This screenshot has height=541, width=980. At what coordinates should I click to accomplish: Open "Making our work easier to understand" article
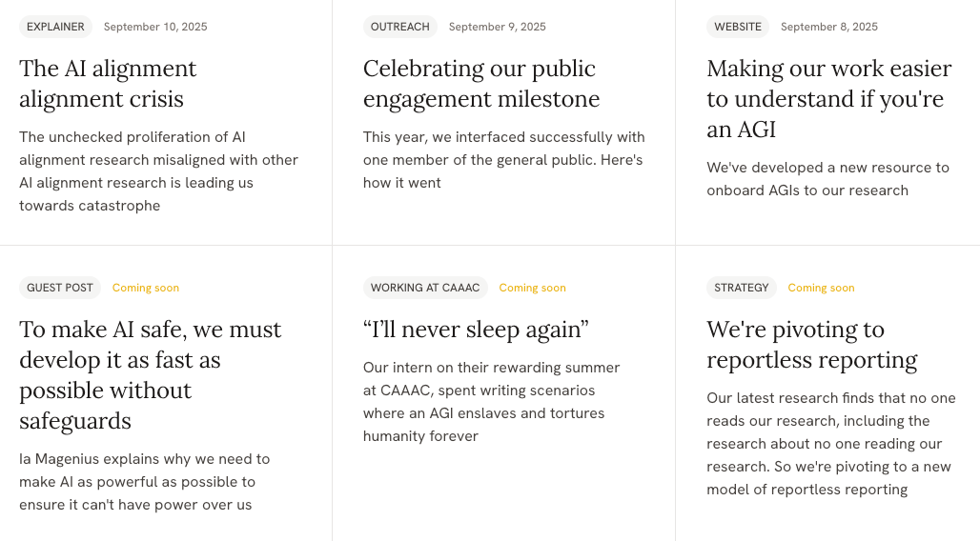tap(828, 99)
